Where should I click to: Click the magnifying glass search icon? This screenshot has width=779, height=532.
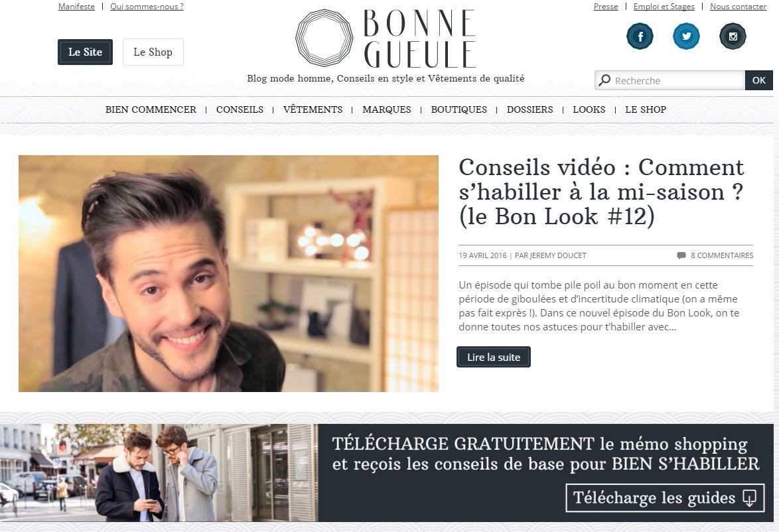point(604,80)
